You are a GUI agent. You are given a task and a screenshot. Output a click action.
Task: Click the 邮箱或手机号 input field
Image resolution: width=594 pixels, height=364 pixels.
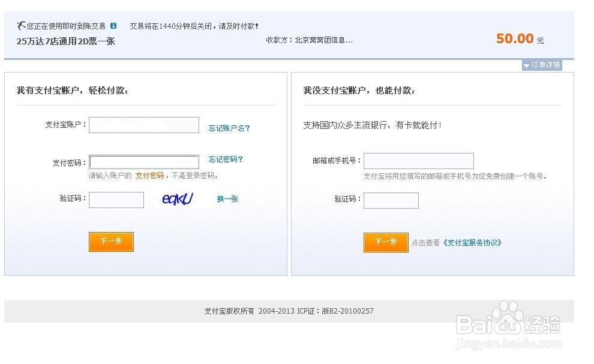[x=419, y=161]
